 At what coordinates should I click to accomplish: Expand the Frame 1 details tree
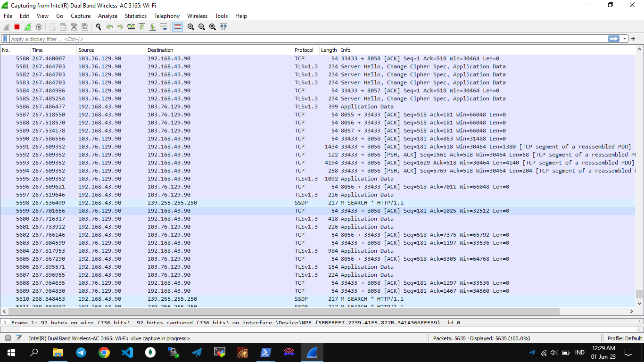[5, 323]
